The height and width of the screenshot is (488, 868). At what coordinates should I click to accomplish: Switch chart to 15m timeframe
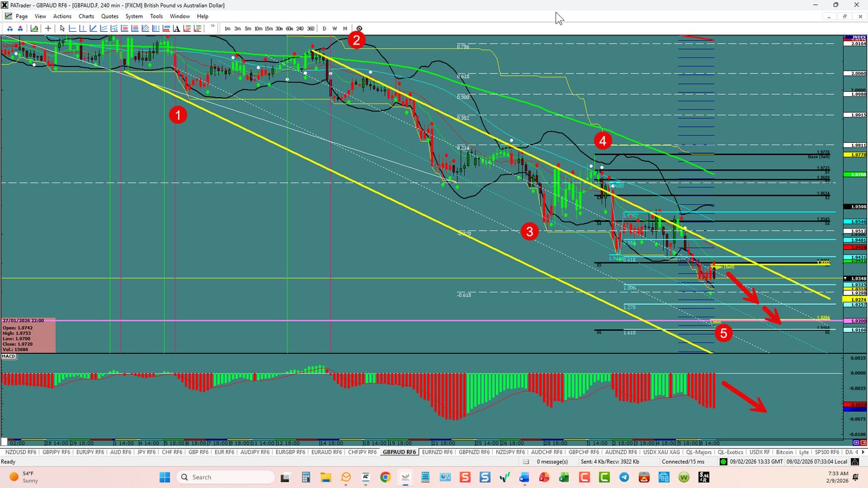pos(269,28)
